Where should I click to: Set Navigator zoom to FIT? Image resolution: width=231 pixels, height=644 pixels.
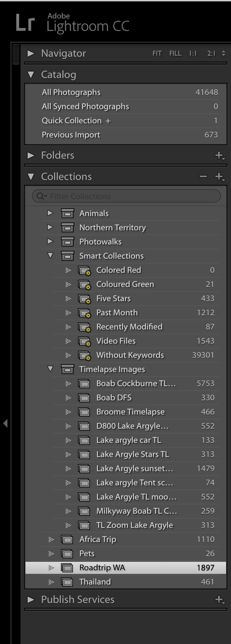click(157, 53)
